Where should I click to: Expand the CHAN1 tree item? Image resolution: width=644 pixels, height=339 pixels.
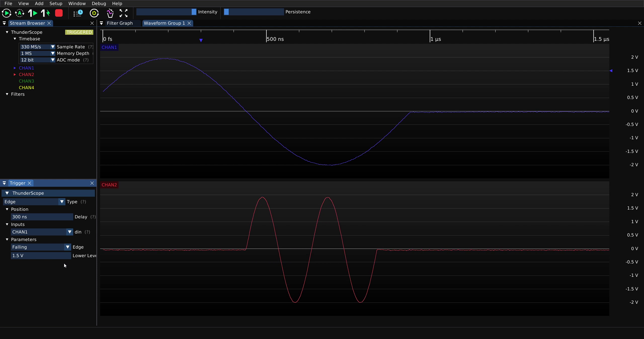[15, 68]
